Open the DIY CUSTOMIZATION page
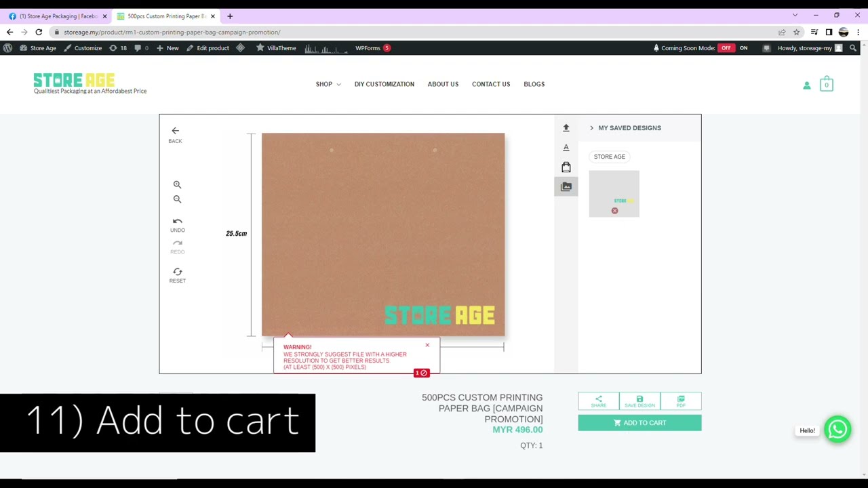This screenshot has height=488, width=868. click(384, 84)
